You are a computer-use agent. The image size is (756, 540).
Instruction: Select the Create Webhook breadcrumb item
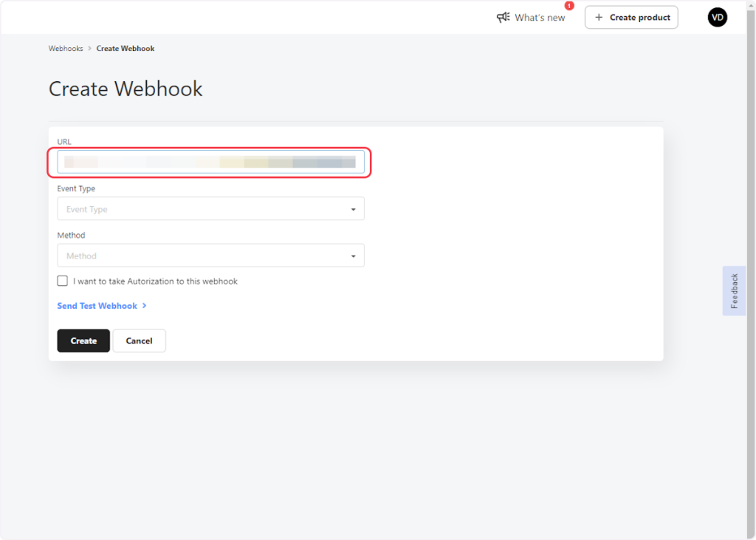click(126, 49)
